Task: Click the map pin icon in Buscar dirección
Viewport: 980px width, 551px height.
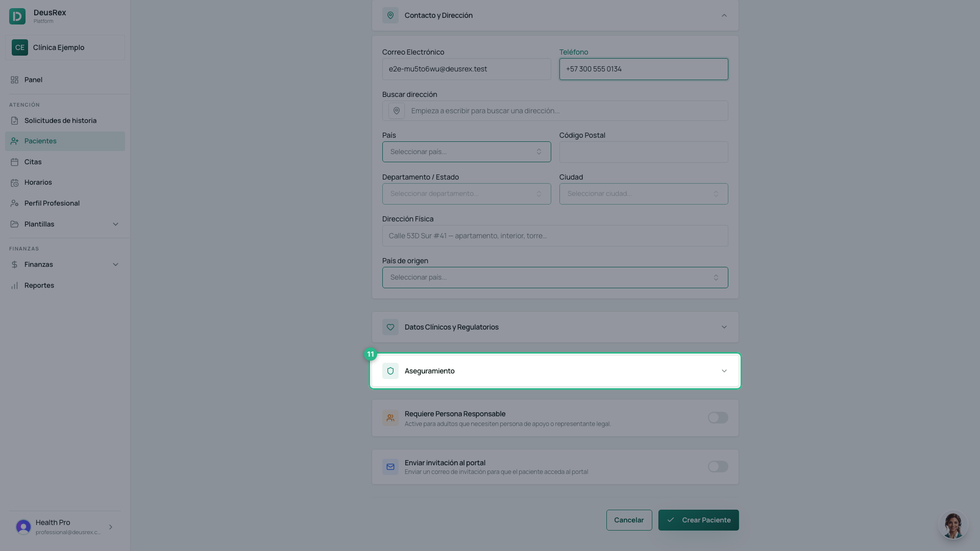Action: (x=397, y=111)
